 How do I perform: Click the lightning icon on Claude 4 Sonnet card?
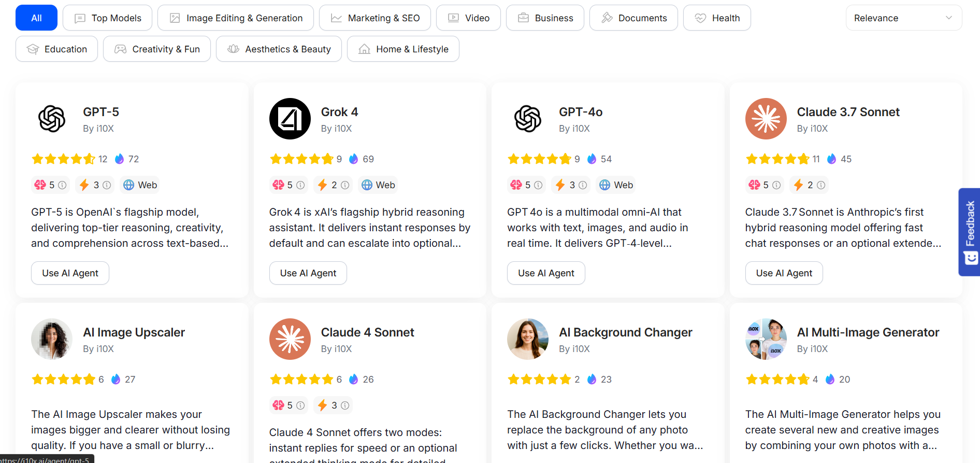click(x=323, y=405)
